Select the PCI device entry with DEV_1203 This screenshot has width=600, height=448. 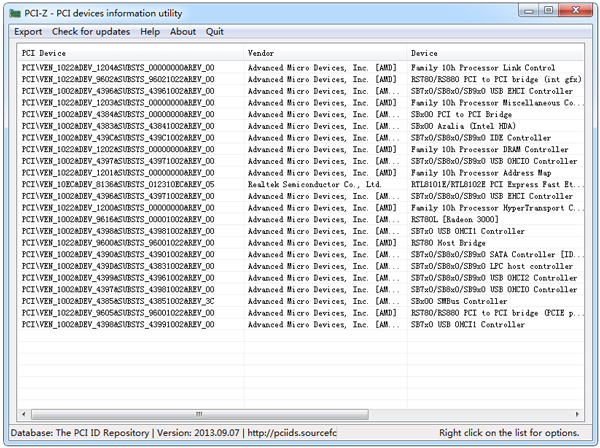coord(118,103)
